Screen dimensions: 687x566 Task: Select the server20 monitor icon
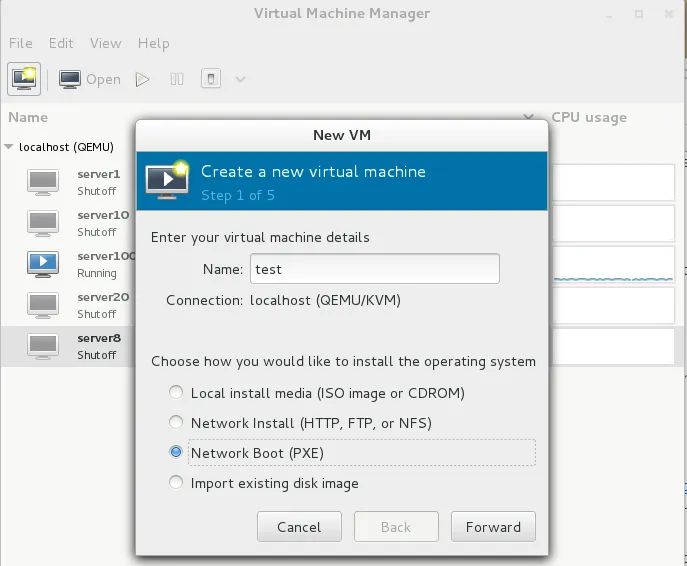point(42,305)
